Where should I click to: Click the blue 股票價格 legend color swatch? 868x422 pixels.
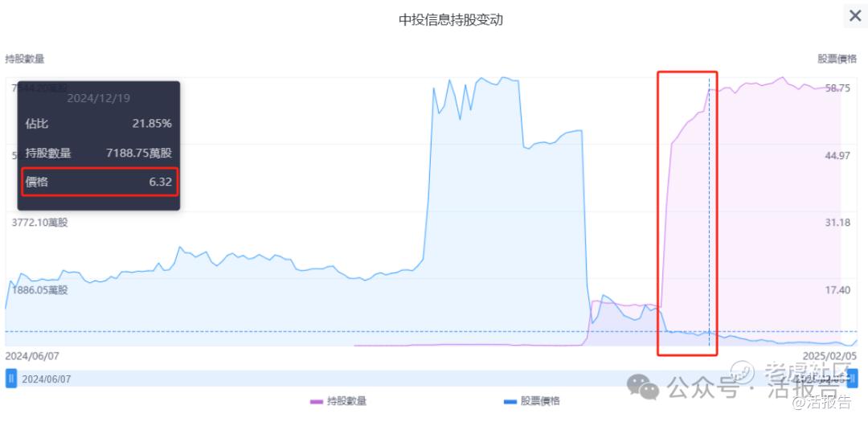point(510,401)
